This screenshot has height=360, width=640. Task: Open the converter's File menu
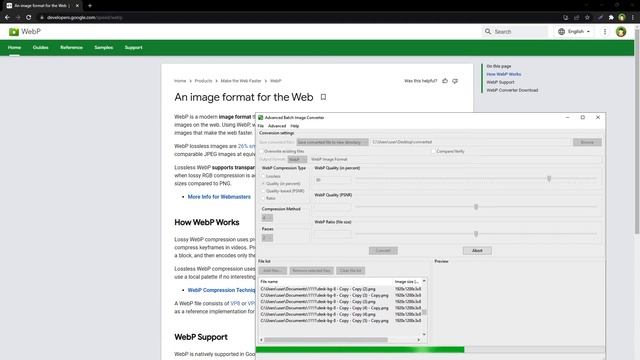[x=261, y=126]
